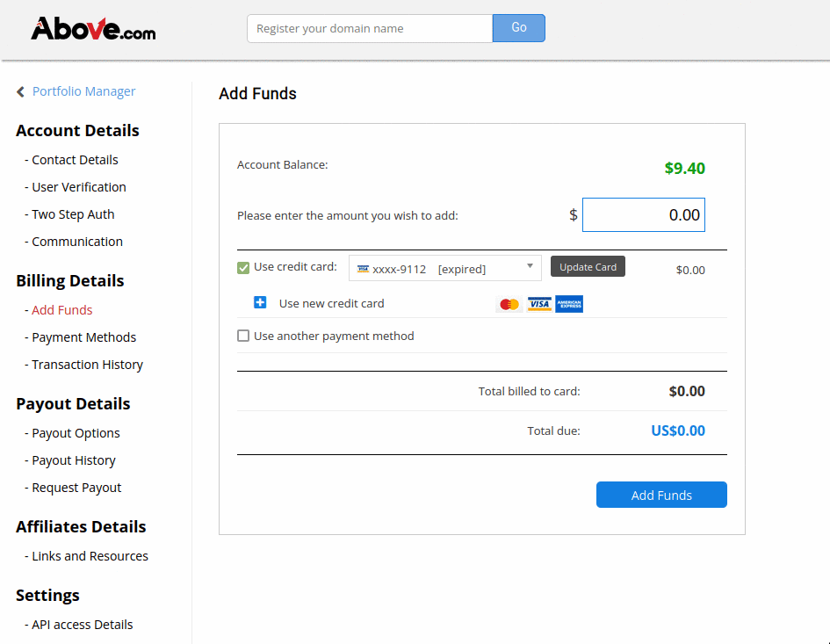Viewport: 830px width, 644px height.
Task: Click the dropdown arrow of the card selector
Action: point(530,266)
